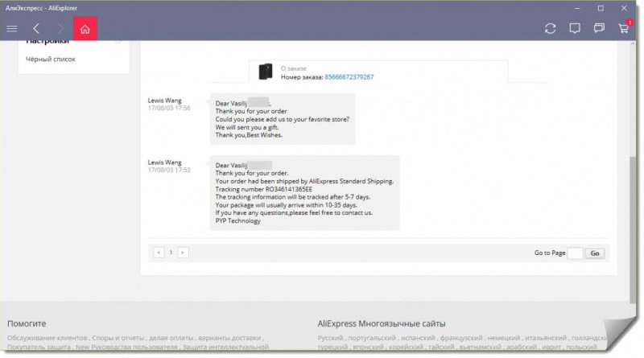
Task: Select французский language site link
Action: tap(461, 338)
